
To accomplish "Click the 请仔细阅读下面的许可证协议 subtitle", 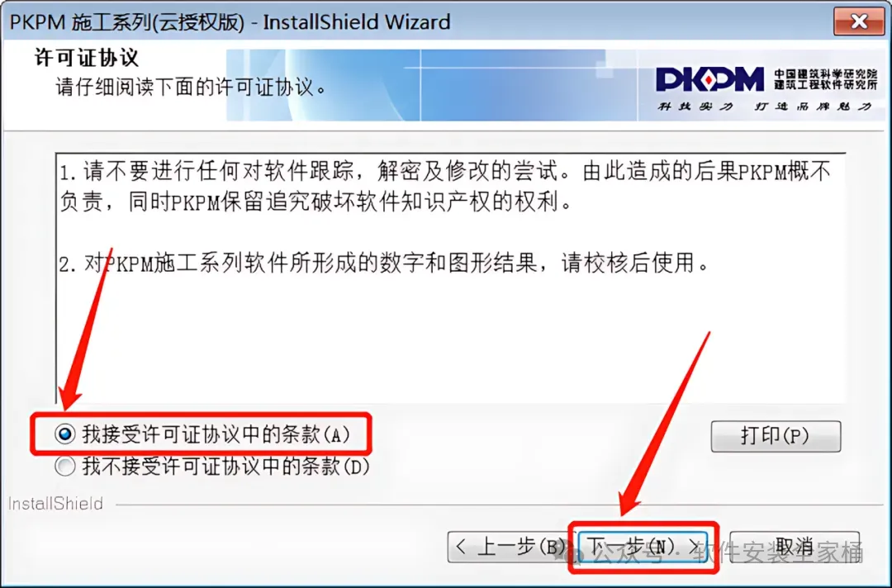I will pos(191,88).
